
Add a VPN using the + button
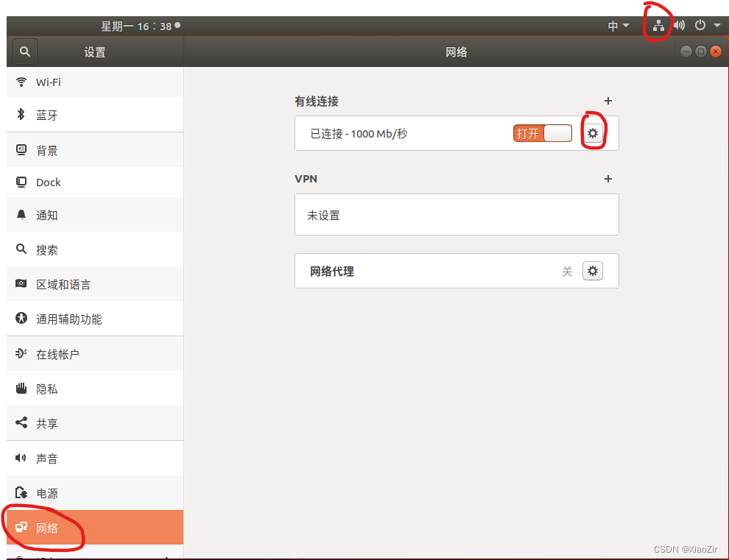tap(608, 178)
